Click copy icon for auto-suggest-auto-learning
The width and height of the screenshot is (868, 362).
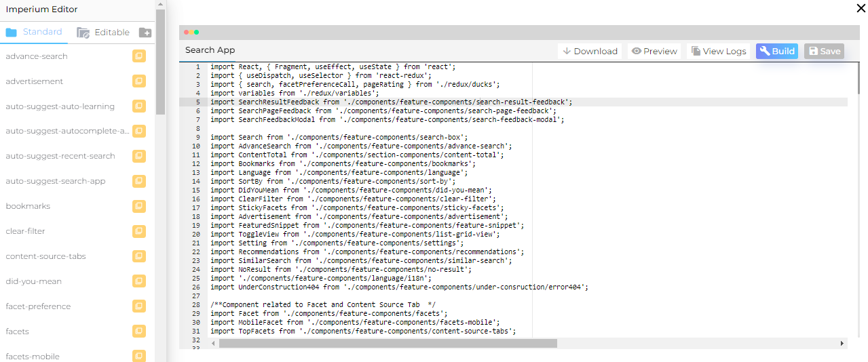(x=138, y=106)
